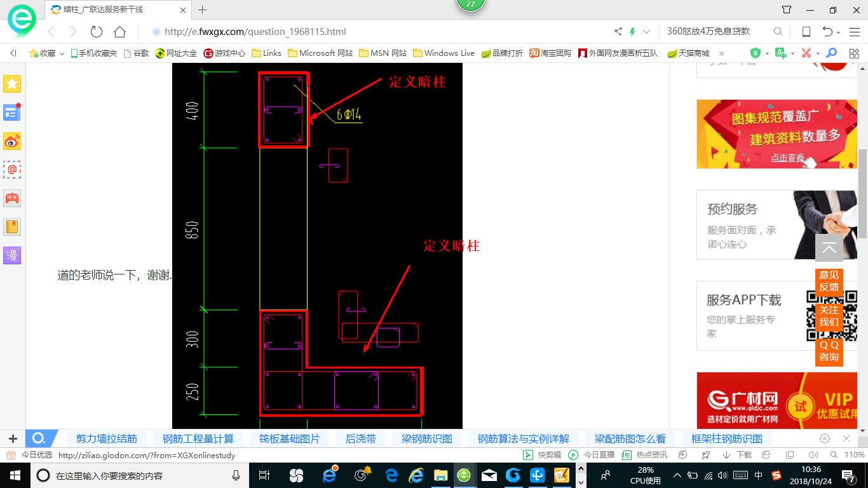Expand more bookmarks chevron
This screenshot has width=868, height=488.
point(721,53)
